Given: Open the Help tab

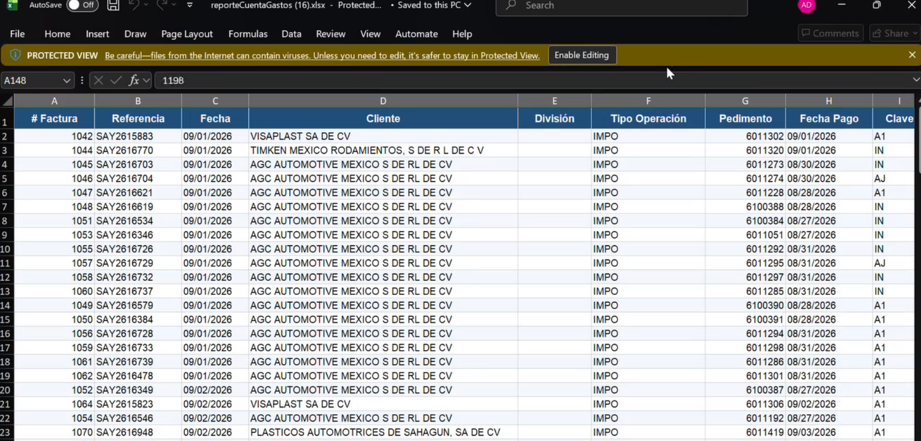Looking at the screenshot, I should coord(462,34).
